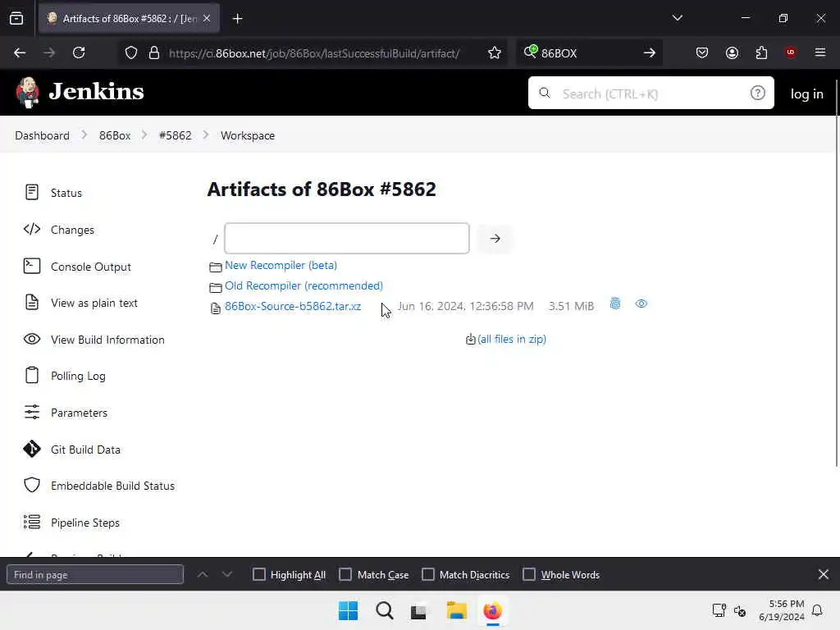840x630 pixels.
Task: Select View as plain text
Action: (80, 303)
